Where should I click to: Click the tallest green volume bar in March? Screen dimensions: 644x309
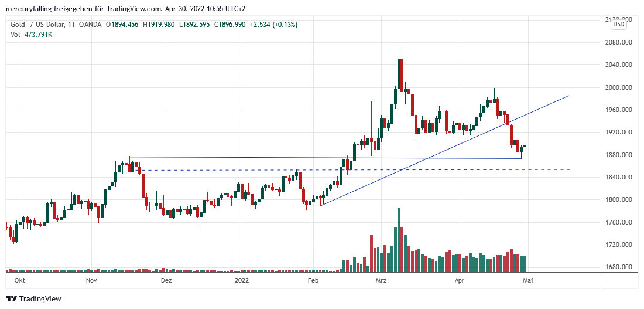coord(399,240)
